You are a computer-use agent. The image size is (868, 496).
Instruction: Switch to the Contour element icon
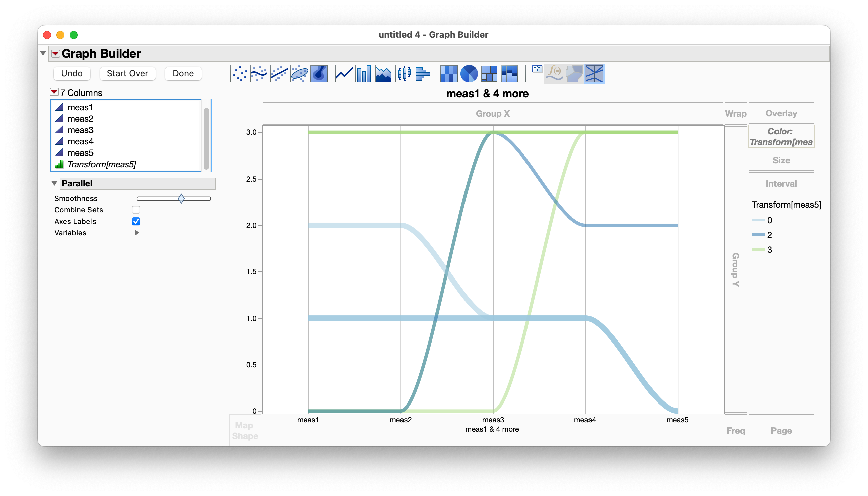pos(319,74)
